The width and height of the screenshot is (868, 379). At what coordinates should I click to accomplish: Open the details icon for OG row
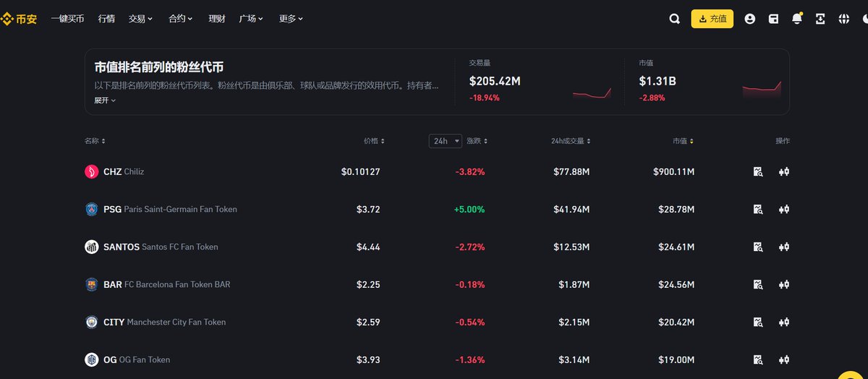pos(758,359)
